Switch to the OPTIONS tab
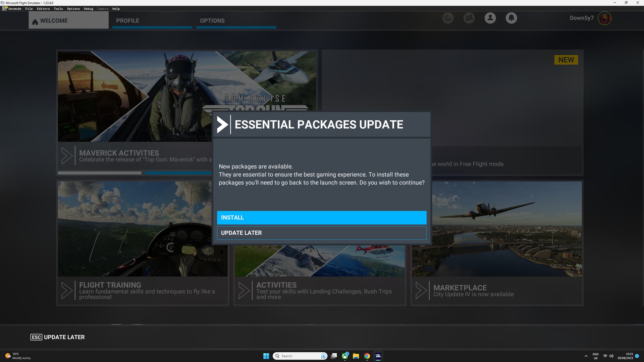The image size is (644, 362). coord(236,21)
